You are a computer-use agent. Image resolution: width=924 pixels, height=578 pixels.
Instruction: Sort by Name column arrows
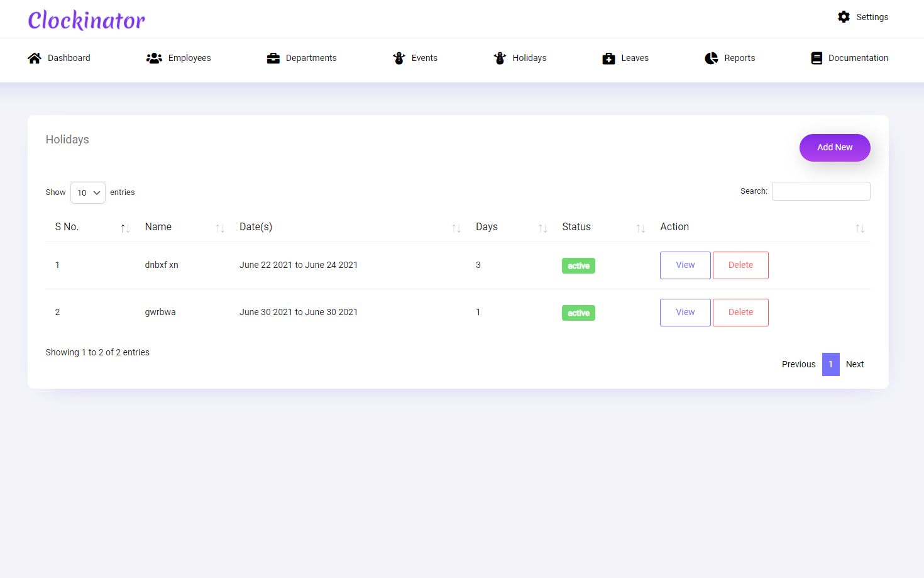click(x=220, y=228)
